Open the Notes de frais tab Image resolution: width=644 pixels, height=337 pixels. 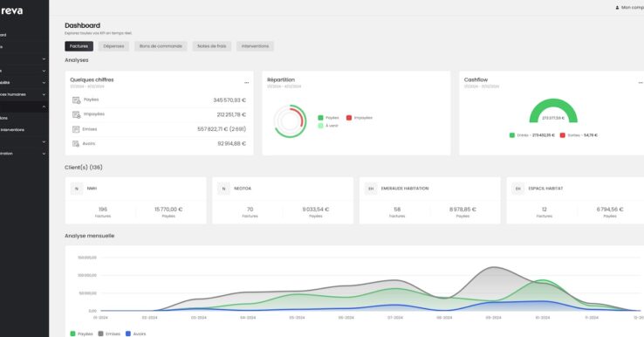tap(211, 46)
